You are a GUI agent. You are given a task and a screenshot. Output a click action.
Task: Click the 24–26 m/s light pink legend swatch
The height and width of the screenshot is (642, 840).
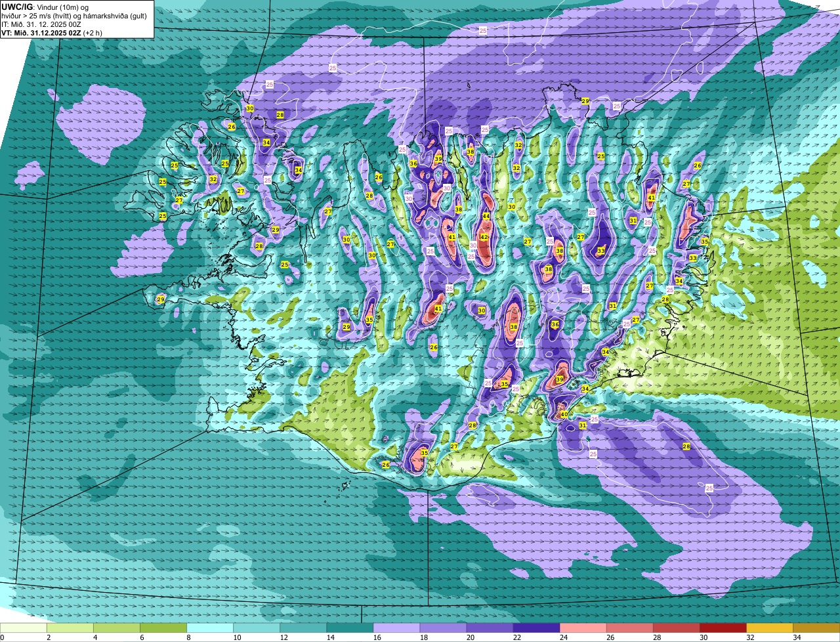pyautogui.click(x=583, y=628)
